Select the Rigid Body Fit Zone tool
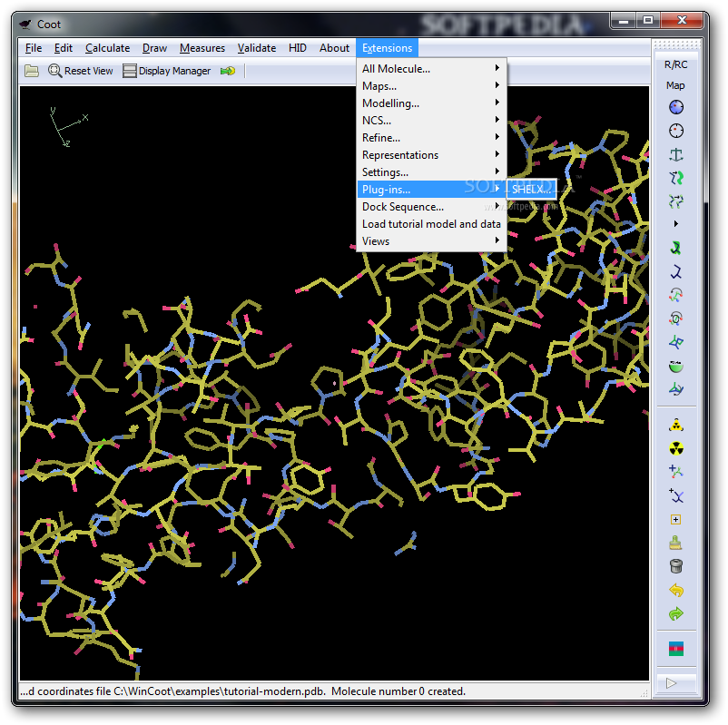 point(676,178)
